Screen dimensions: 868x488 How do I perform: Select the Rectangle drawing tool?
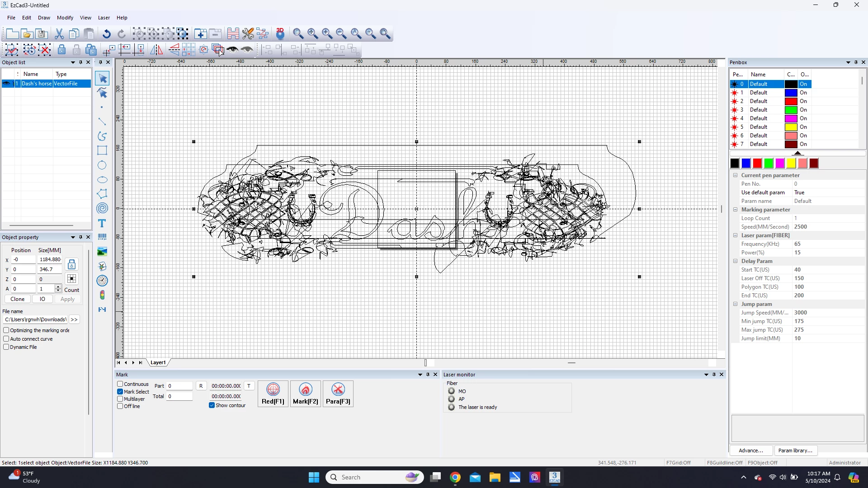(102, 150)
